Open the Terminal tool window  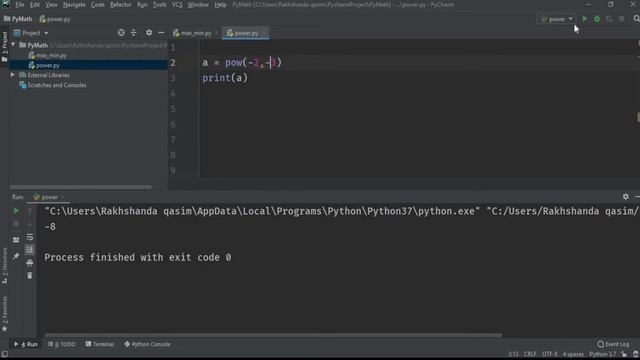click(100, 344)
